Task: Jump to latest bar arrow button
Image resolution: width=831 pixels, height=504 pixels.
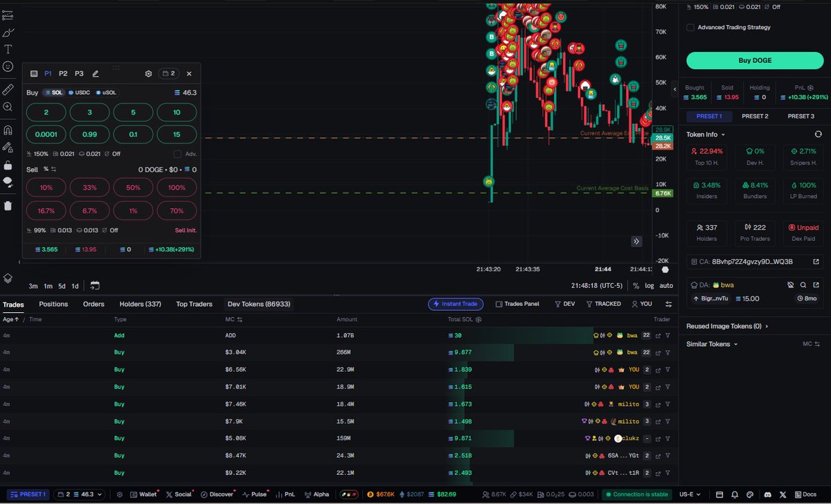Action: (636, 242)
